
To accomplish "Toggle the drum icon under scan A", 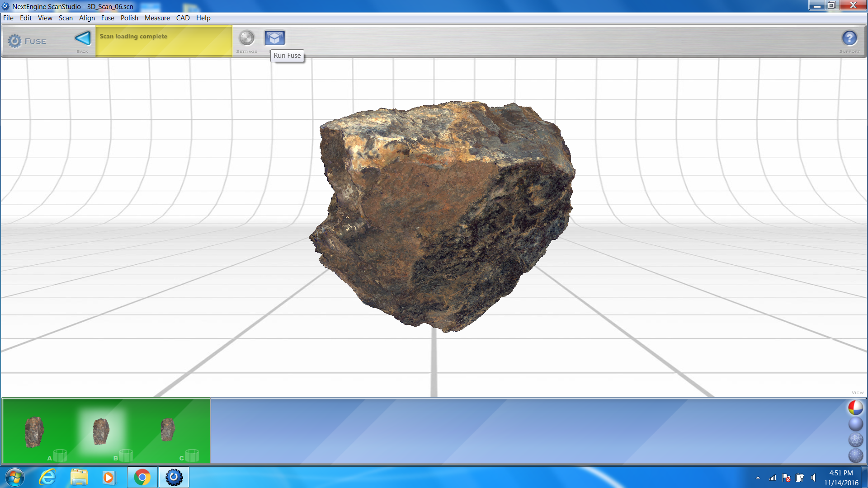I will [59, 455].
